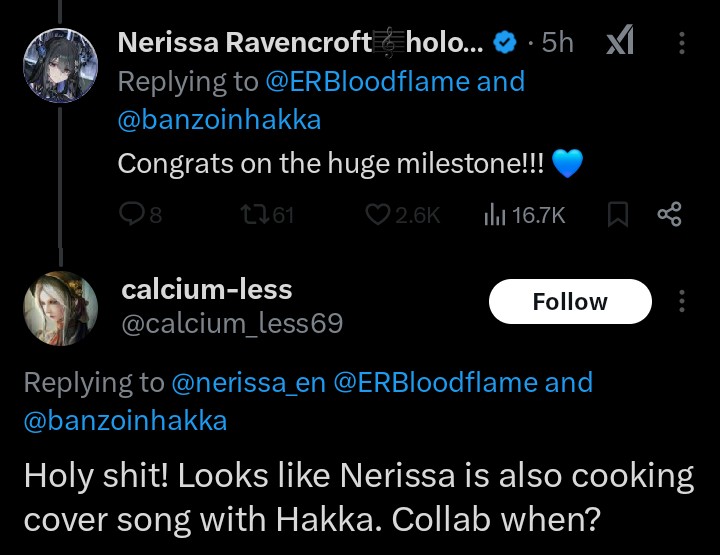Open more options on Nerissa's tweet

pos(682,43)
